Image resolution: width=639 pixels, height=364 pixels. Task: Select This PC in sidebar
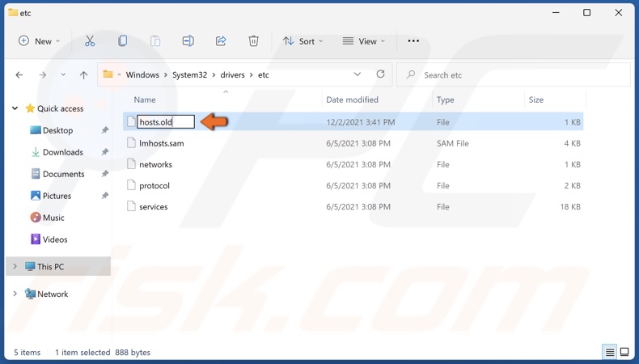pos(50,267)
